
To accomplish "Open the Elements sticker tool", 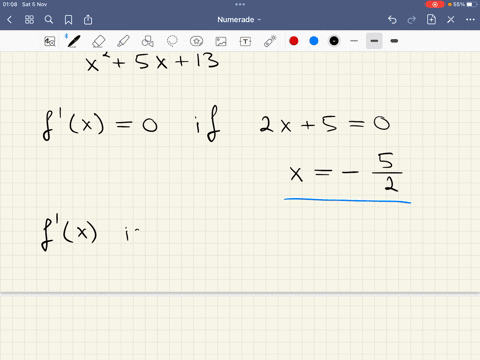I will click(x=196, y=41).
